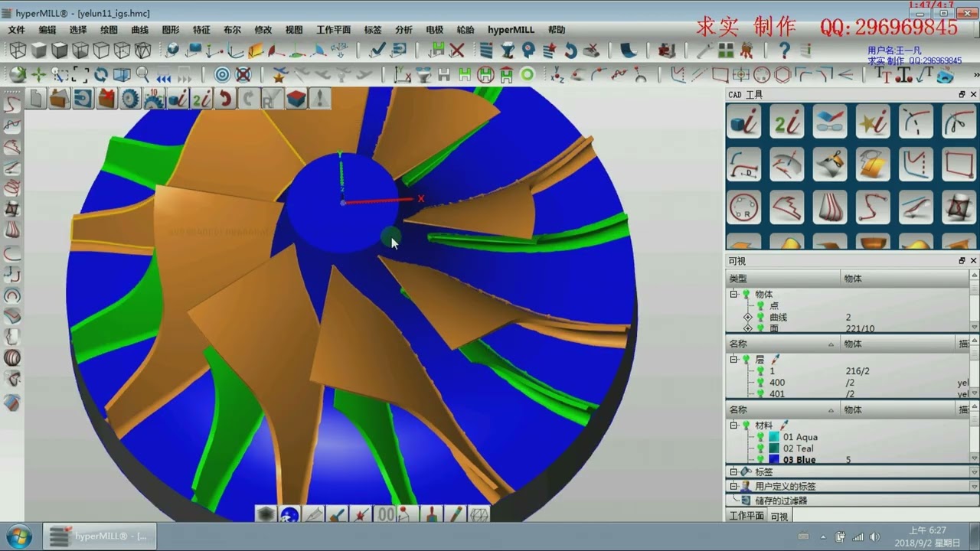This screenshot has width=980, height=551.
Task: Click the 01 Aqua color swatch
Action: 774,437
